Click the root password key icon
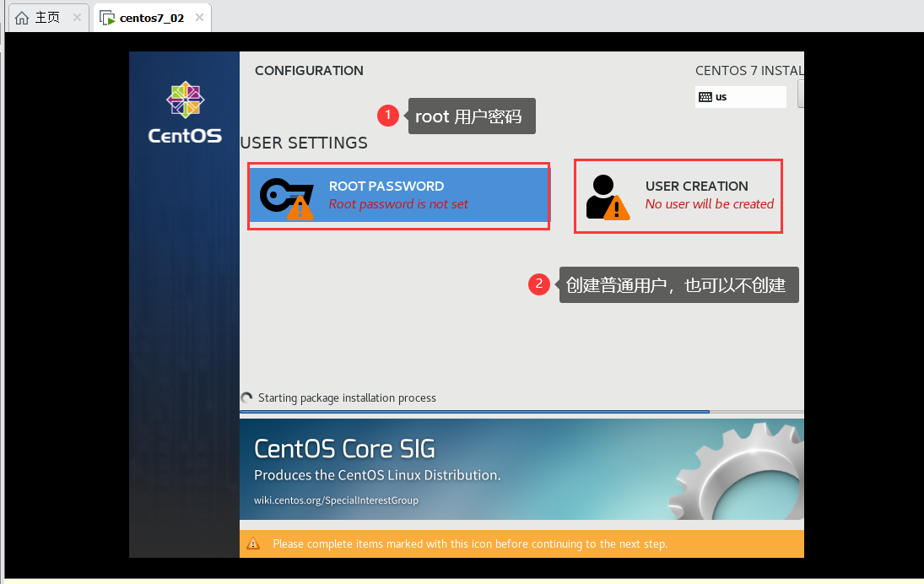The height and width of the screenshot is (584, 924). coord(287,198)
